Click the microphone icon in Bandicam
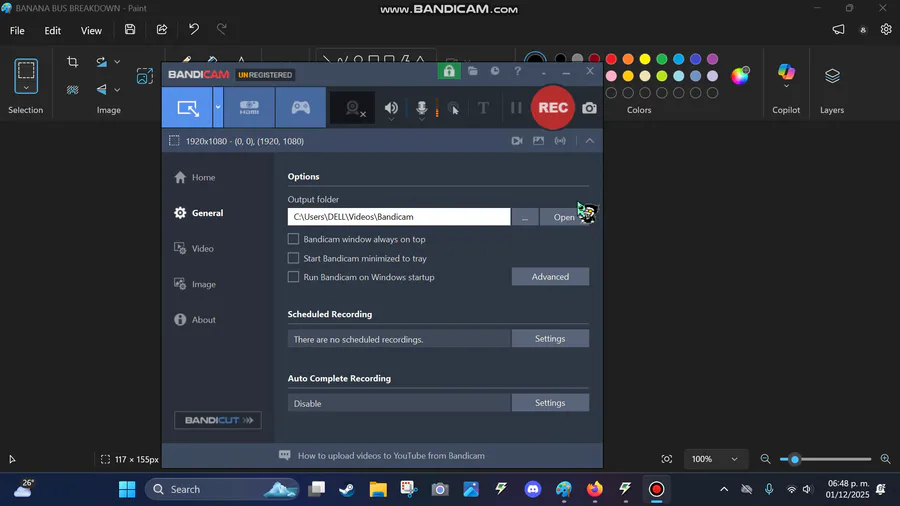This screenshot has width=900, height=506. pos(421,107)
